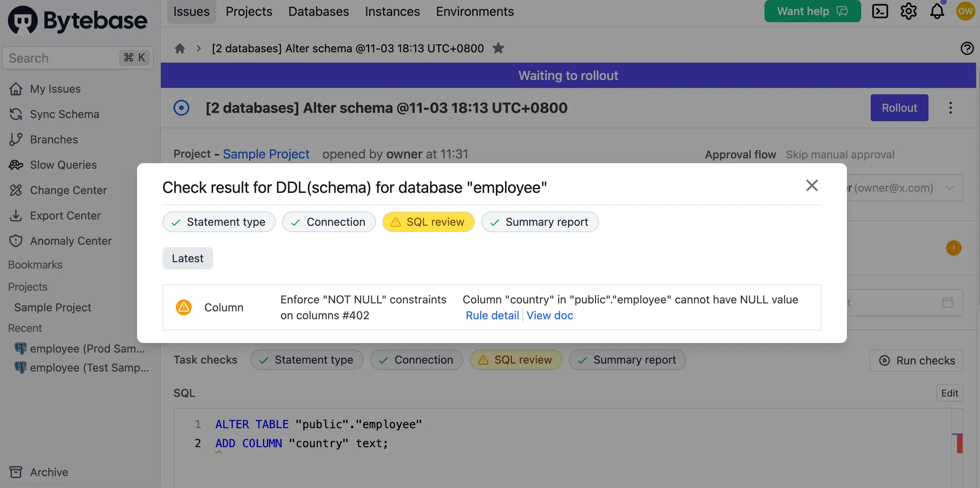Click the My Issues home icon

tap(16, 89)
